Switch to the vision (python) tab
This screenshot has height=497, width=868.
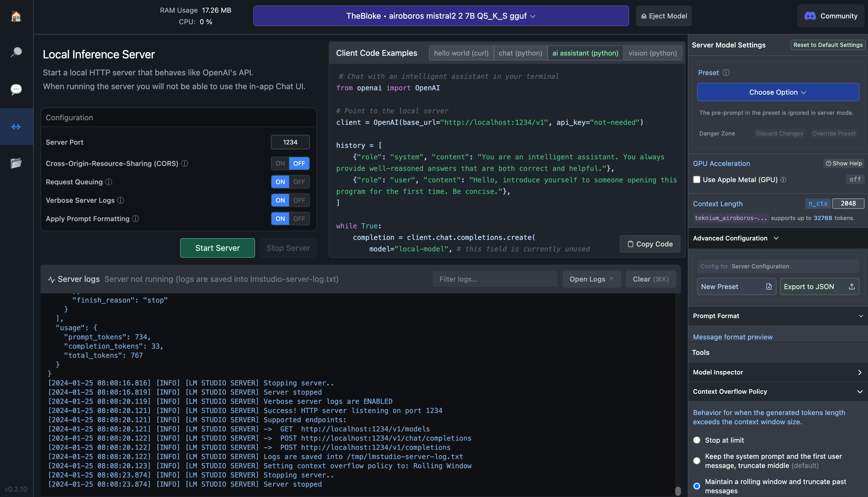tap(652, 53)
